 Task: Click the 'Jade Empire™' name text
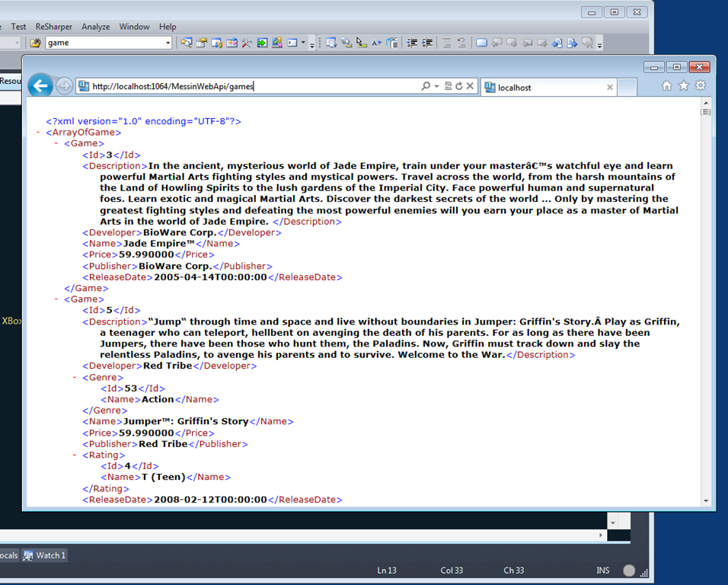159,243
